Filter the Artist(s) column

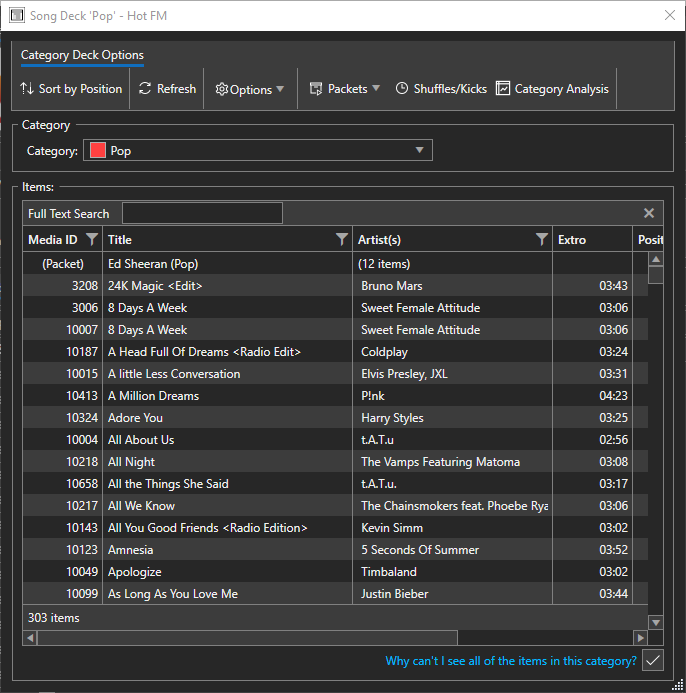click(541, 240)
